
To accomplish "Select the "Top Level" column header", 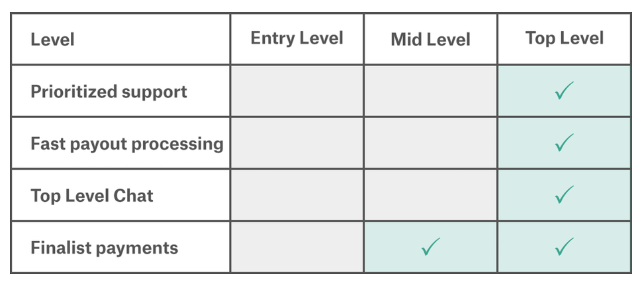I will [564, 39].
